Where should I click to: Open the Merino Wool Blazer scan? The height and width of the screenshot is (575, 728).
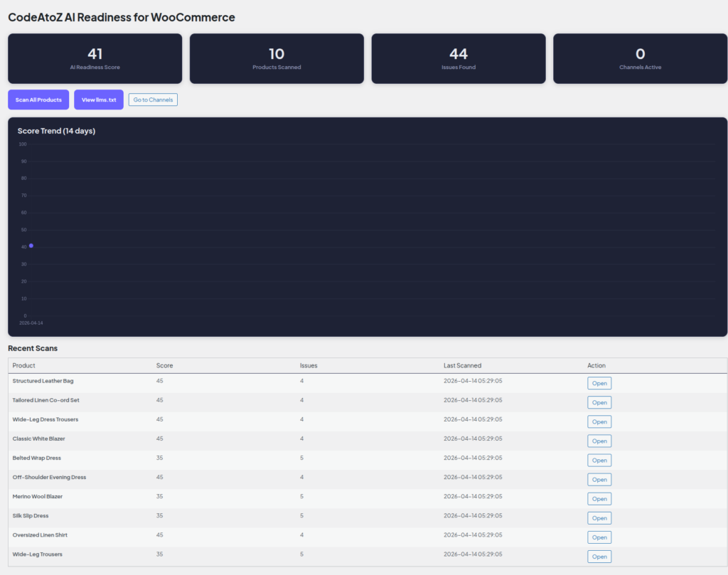[599, 499]
